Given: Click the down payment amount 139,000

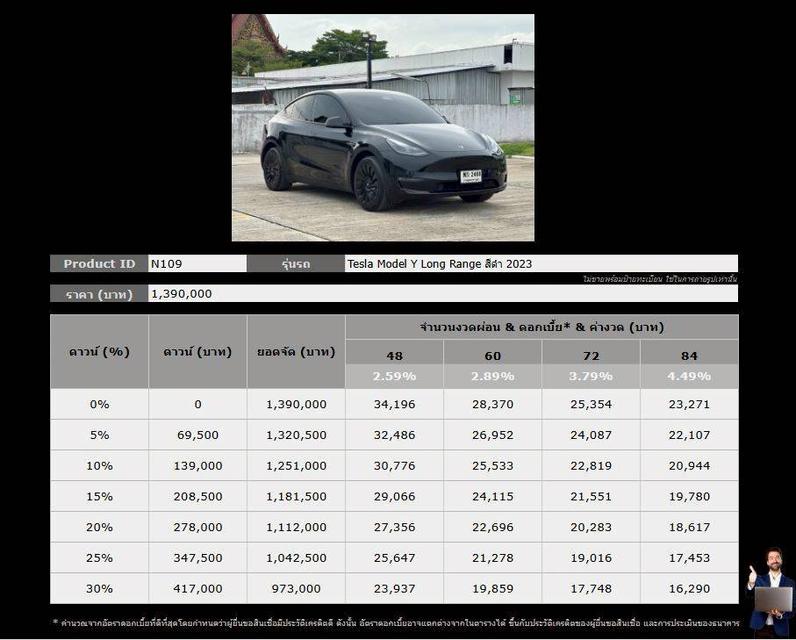Looking at the screenshot, I should coord(198,466).
